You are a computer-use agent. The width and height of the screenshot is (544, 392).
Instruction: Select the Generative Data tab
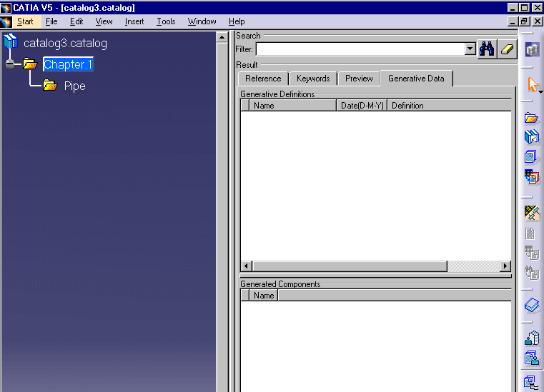pos(416,79)
